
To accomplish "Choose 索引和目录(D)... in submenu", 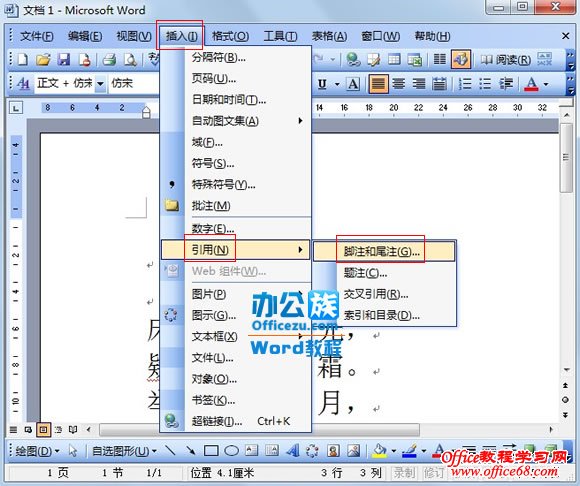I will point(384,315).
